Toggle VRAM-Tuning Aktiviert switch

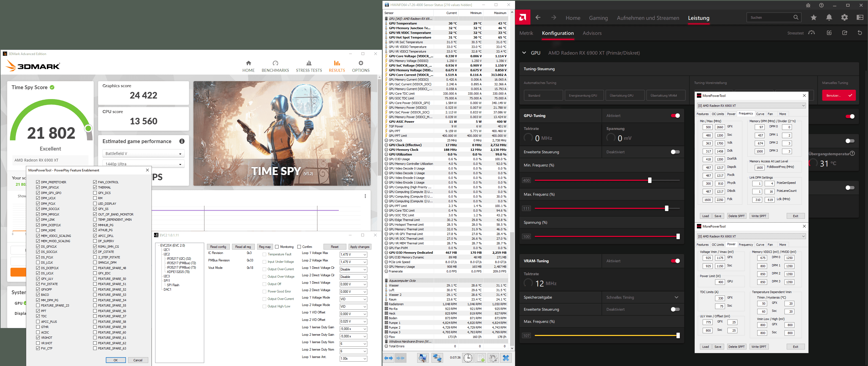point(675,261)
